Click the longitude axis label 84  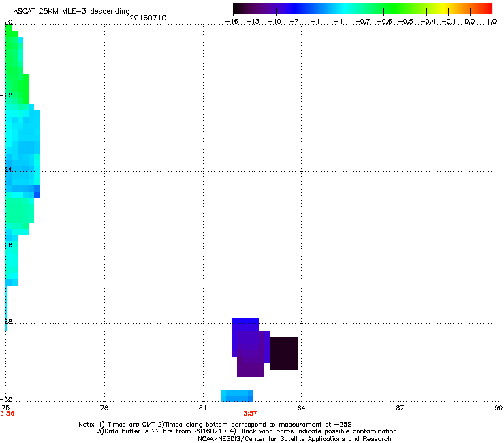(x=301, y=408)
